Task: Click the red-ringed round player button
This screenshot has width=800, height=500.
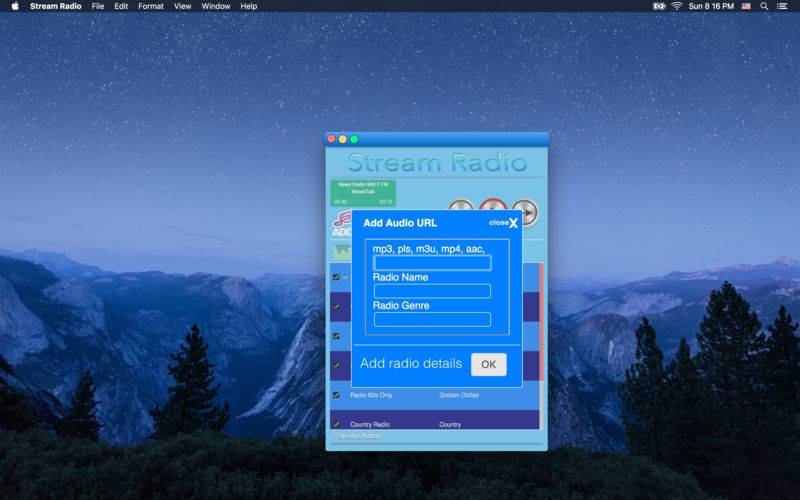Action: tap(493, 205)
